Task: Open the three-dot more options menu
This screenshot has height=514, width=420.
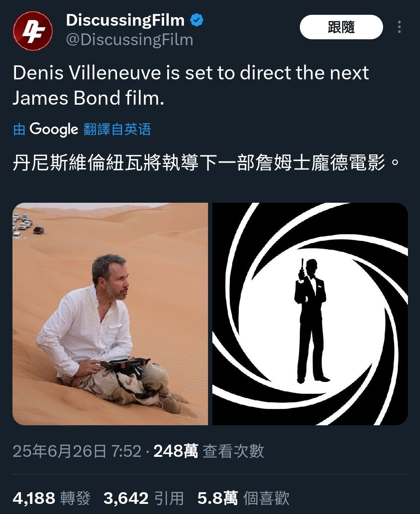Action: (x=399, y=27)
